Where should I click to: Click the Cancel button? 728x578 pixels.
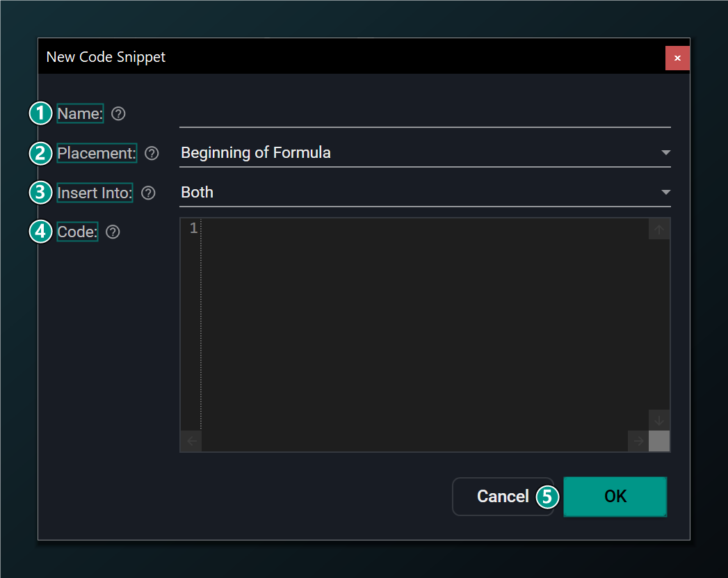coord(503,497)
